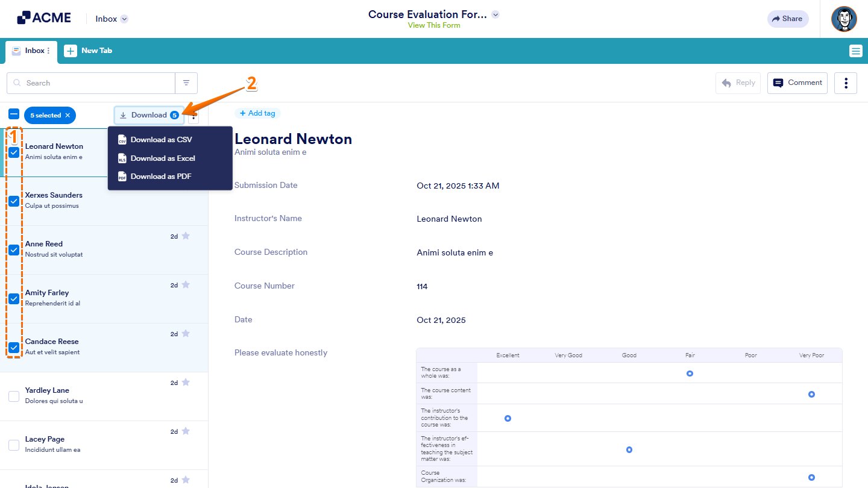Star Candace Reese's submission
The image size is (868, 488).
(x=186, y=333)
